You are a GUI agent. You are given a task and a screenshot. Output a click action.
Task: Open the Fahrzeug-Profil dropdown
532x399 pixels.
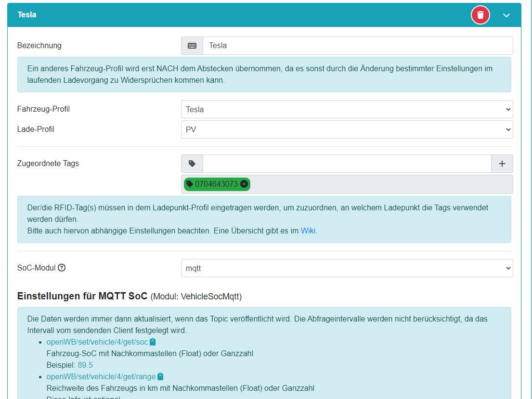tap(347, 109)
